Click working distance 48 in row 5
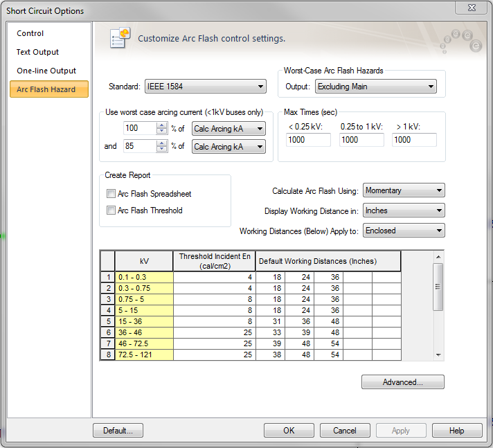 coord(329,321)
